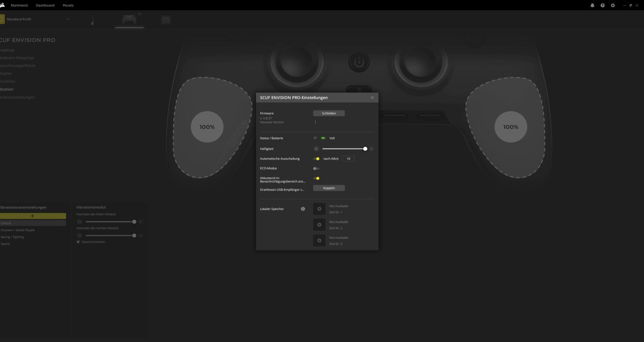Select the scene device thumbnail icon
Screen dimensions: 644x342
pyautogui.click(x=166, y=20)
